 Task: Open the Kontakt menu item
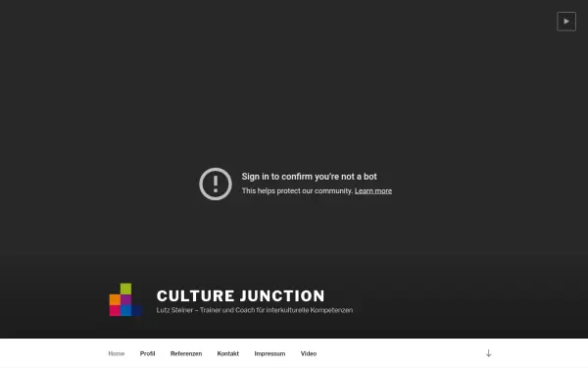click(x=228, y=353)
